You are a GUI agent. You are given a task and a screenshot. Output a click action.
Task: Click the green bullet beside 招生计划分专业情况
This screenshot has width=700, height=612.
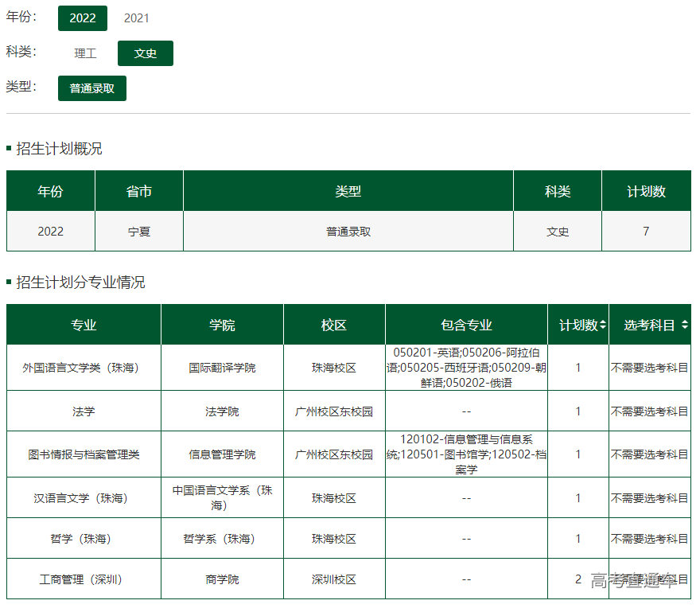[9, 282]
